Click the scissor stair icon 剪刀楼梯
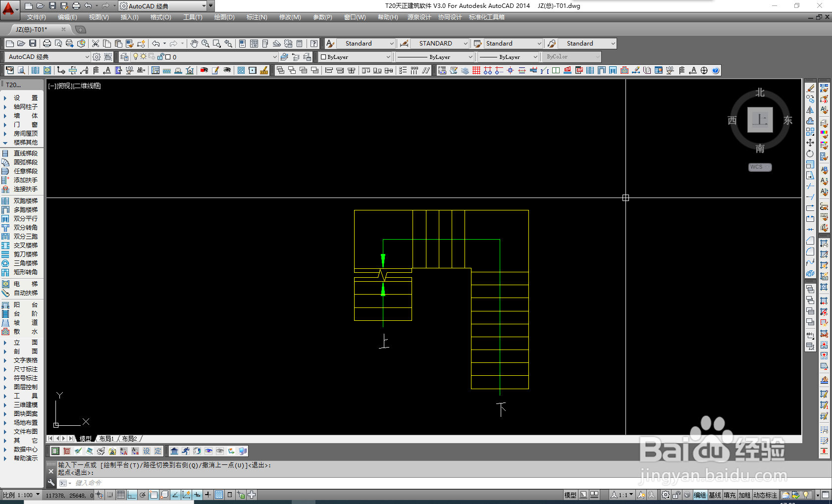The width and height of the screenshot is (832, 504). [x=5, y=254]
